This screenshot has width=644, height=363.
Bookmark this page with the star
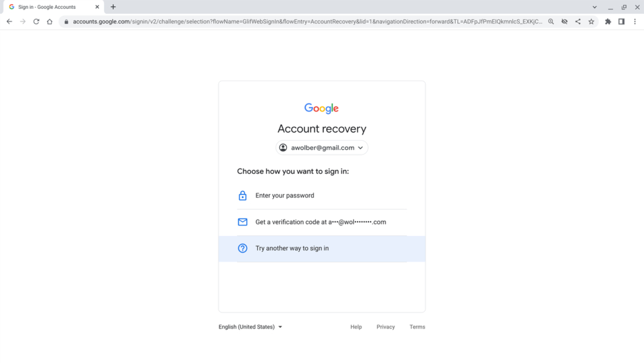tap(591, 21)
